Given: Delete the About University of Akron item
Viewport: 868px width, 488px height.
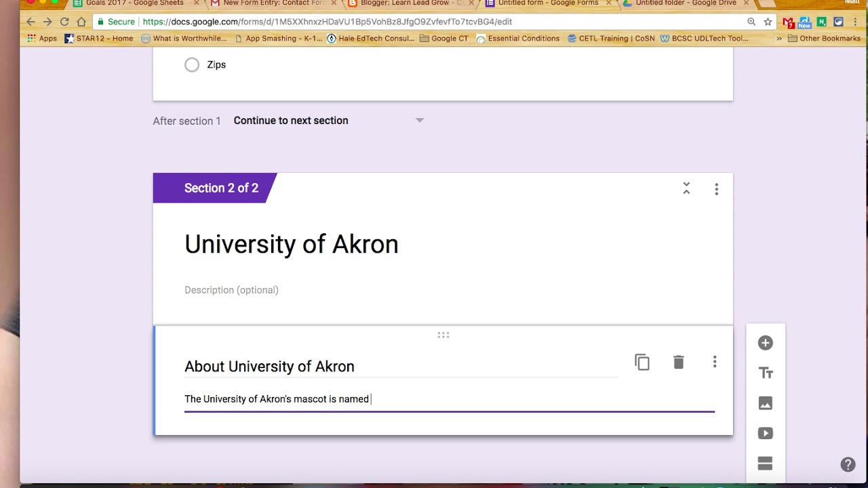Looking at the screenshot, I should (x=678, y=362).
